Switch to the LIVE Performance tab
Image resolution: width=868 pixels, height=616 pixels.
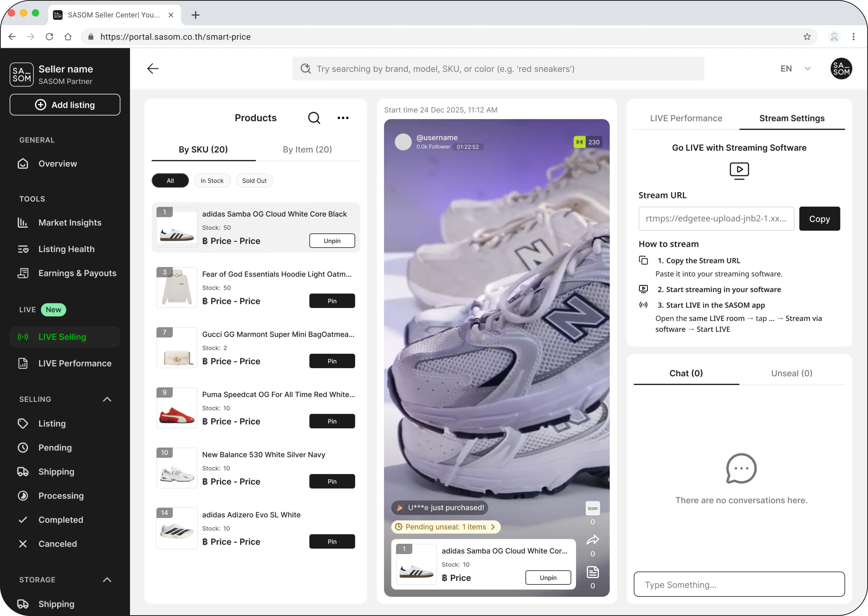point(686,118)
